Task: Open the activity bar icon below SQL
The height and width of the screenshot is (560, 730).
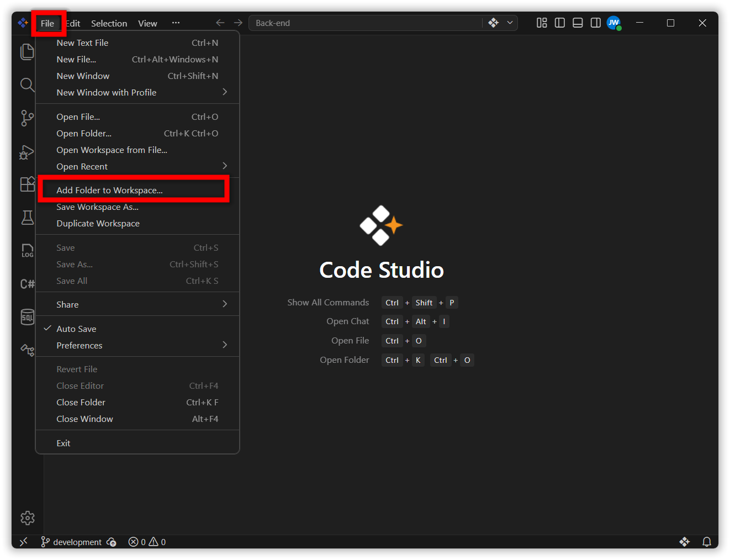Action: (27, 350)
